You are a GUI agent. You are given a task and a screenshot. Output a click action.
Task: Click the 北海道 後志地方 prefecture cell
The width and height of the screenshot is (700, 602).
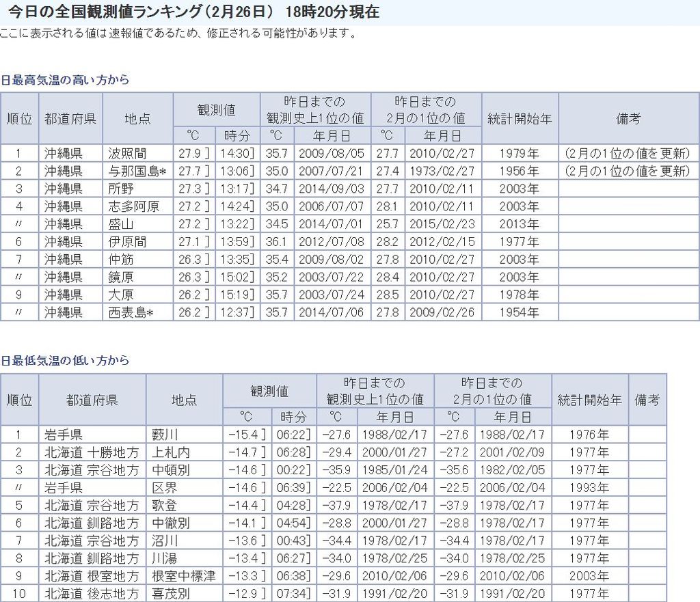92,594
